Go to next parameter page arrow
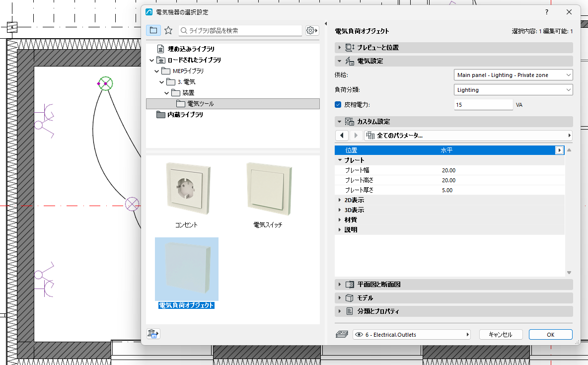 [x=356, y=136]
